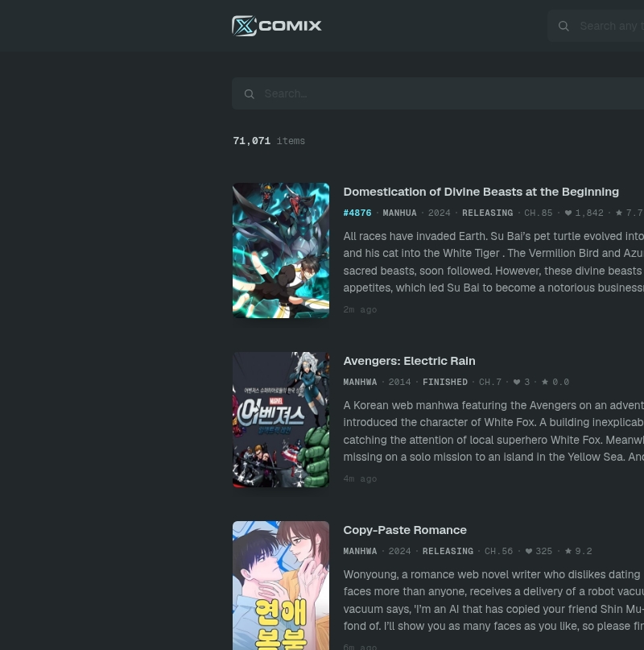The width and height of the screenshot is (644, 650).
Task: Click heart icon with 1,842 follows
Action: click(x=568, y=213)
